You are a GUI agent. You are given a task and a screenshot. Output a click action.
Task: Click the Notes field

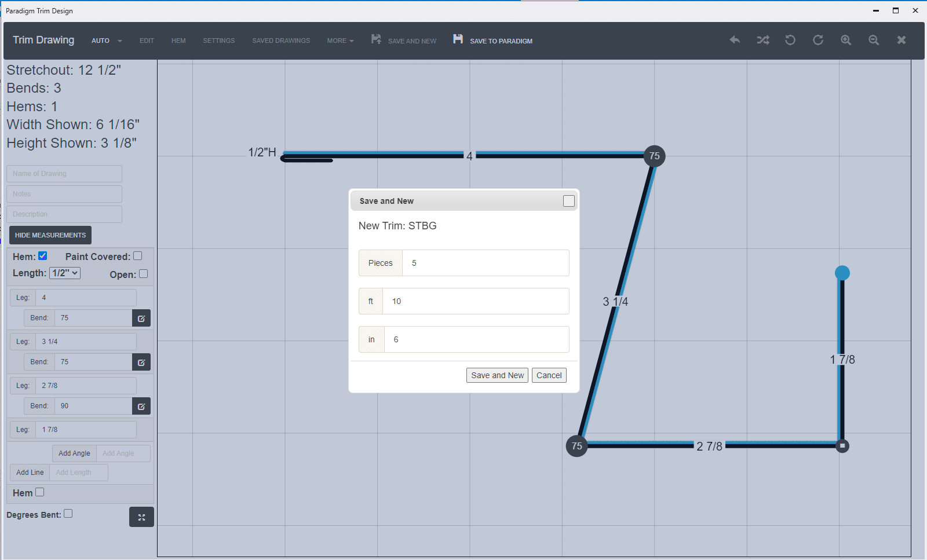coord(64,194)
